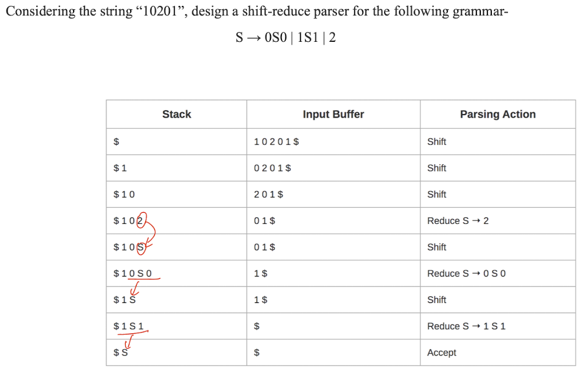The width and height of the screenshot is (588, 375).
Task: Click the "Shift" action in the first row
Action: point(436,142)
